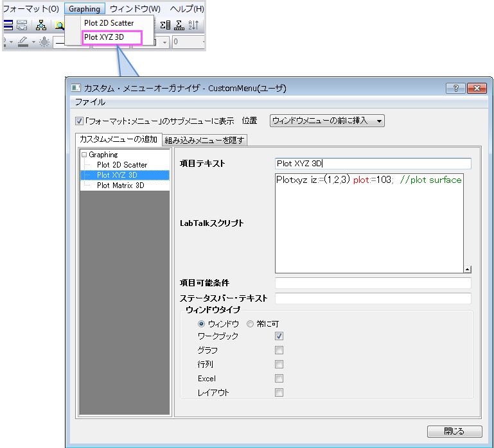This screenshot has height=448, width=494.
Task: Click the dialog help question-mark button
Action: coord(455,88)
